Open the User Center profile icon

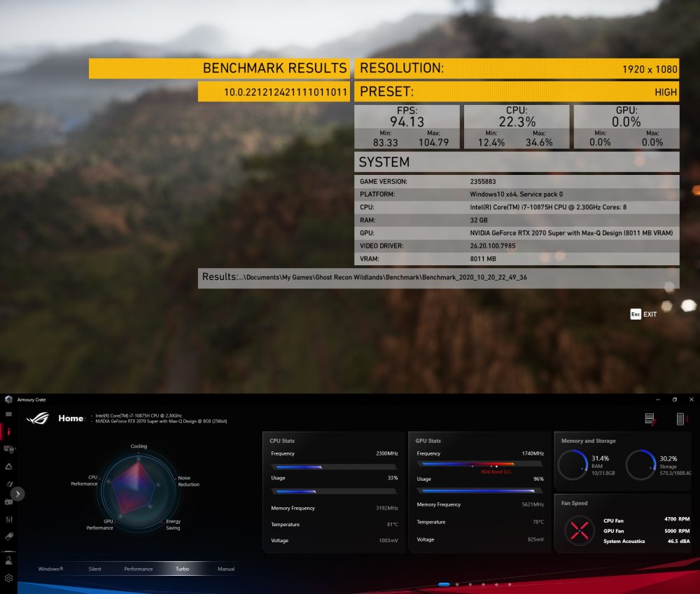point(8,560)
